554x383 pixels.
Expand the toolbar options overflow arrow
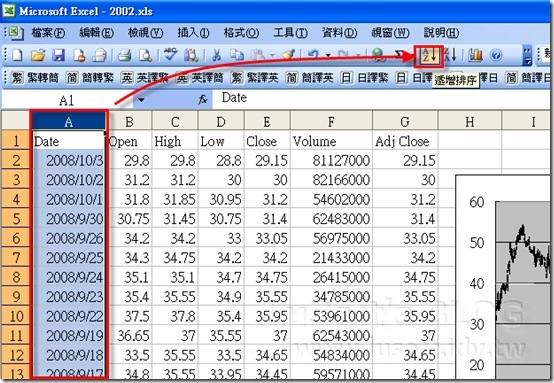527,56
